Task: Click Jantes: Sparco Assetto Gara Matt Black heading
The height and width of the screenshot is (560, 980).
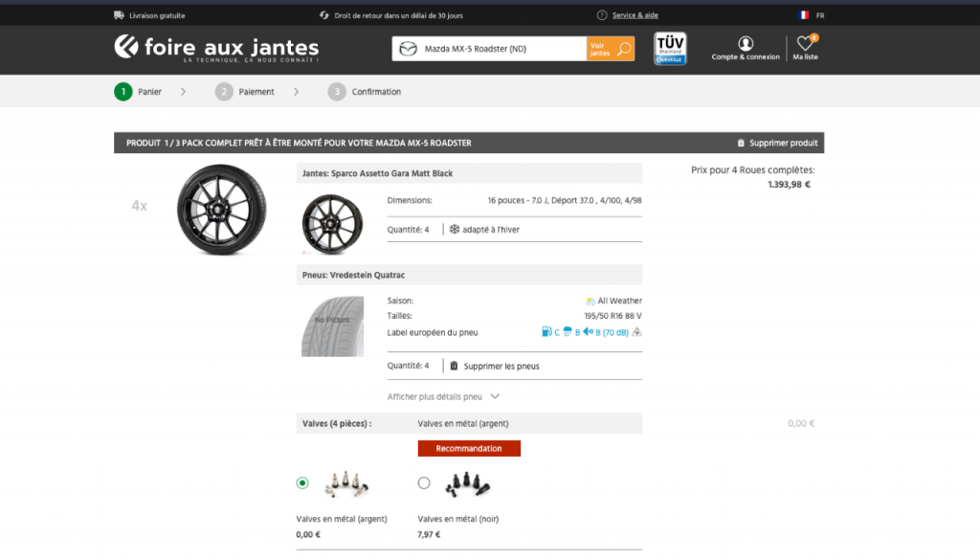Action: coord(377,174)
